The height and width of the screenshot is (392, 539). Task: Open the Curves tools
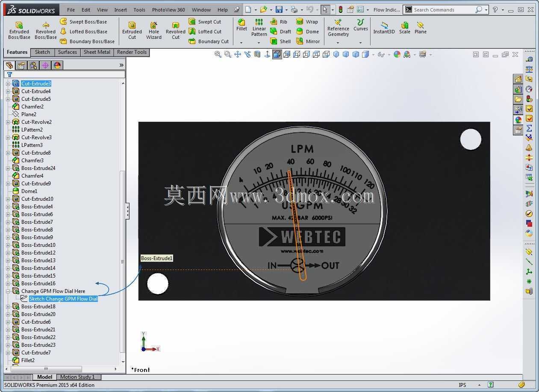pyautogui.click(x=360, y=25)
